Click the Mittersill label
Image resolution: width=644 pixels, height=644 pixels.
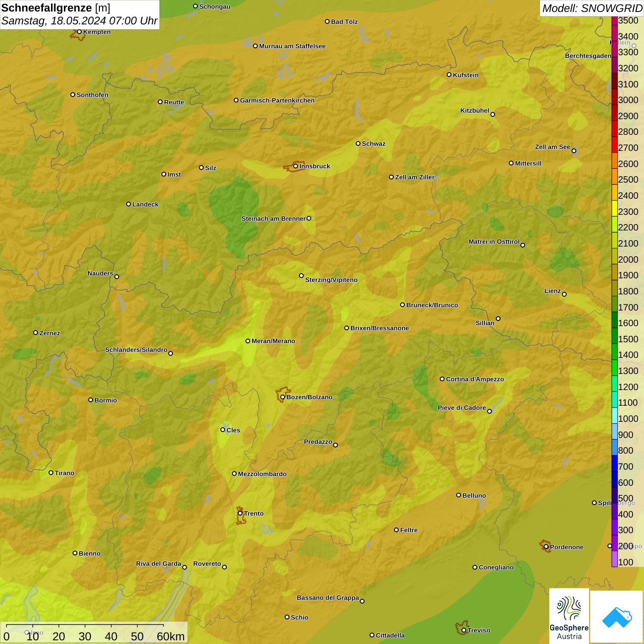tap(528, 163)
